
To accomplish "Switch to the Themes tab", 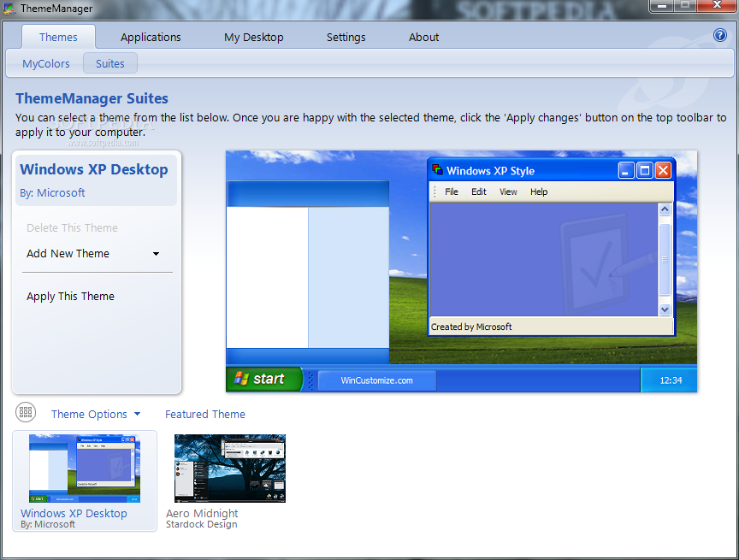I will click(x=58, y=38).
